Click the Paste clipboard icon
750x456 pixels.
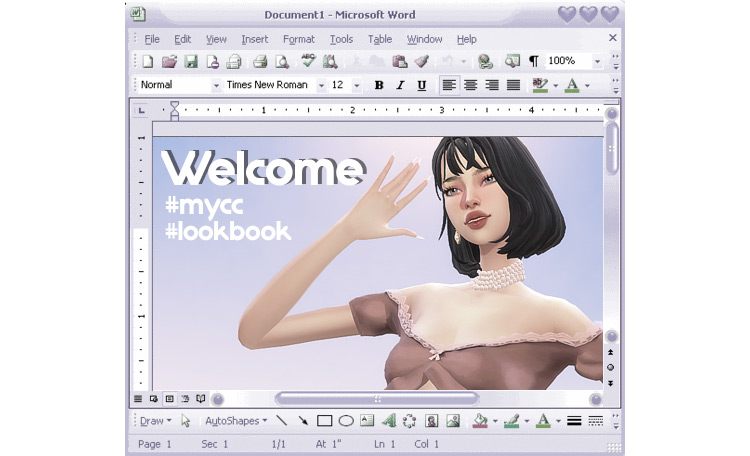(399, 61)
